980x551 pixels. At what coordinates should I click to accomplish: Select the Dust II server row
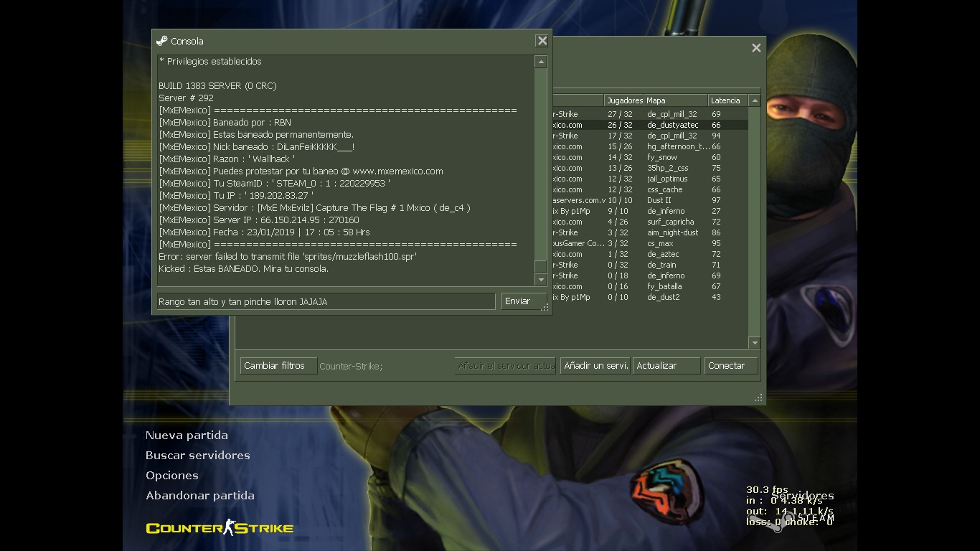[650, 200]
